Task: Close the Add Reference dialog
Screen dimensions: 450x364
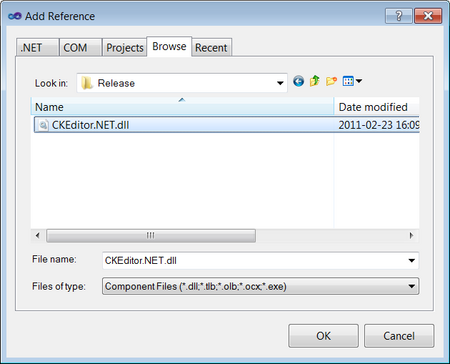Action: (x=428, y=16)
